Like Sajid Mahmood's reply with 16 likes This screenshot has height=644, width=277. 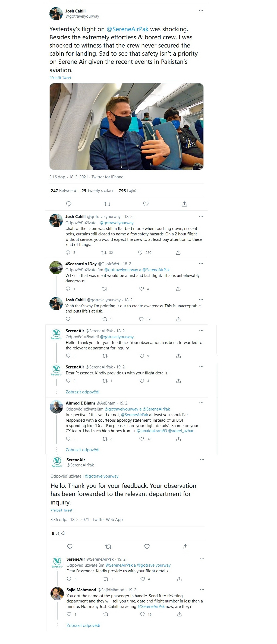(142, 614)
